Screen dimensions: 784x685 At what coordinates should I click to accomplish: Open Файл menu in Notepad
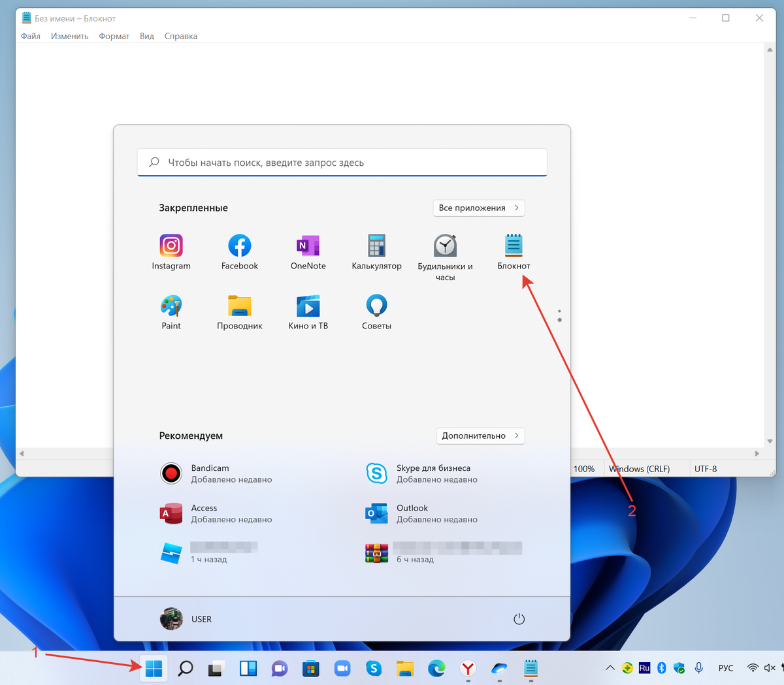31,36
